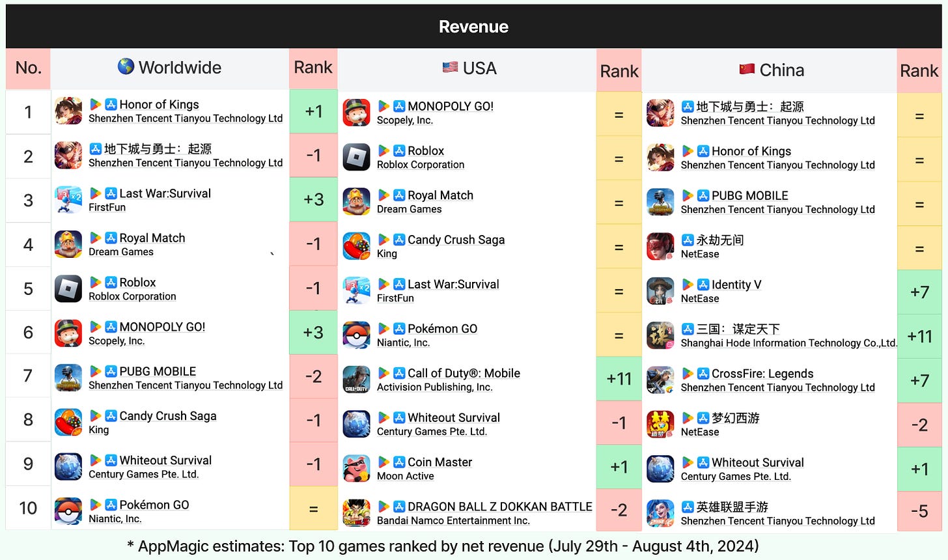Viewport: 948px width, 560px height.
Task: Click MONOPOLY GO! game icon in Worldwide column
Action: click(68, 333)
